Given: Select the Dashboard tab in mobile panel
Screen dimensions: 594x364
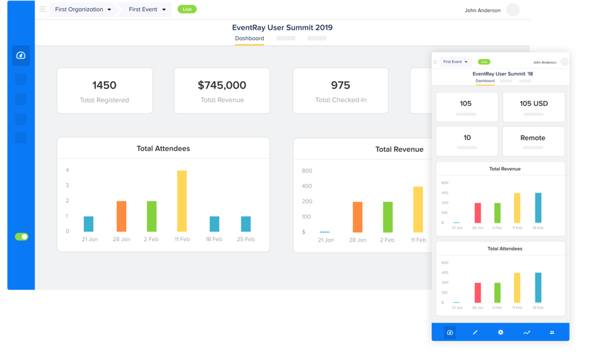Looking at the screenshot, I should pyautogui.click(x=485, y=81).
